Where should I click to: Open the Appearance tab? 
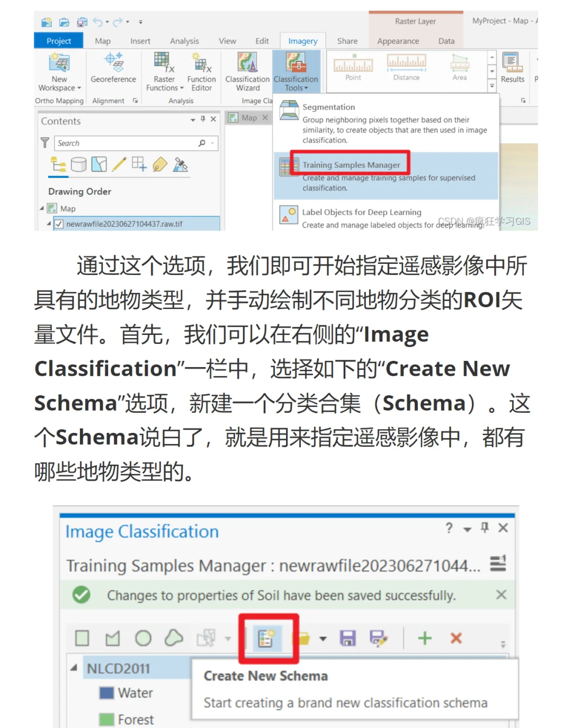pyautogui.click(x=398, y=41)
